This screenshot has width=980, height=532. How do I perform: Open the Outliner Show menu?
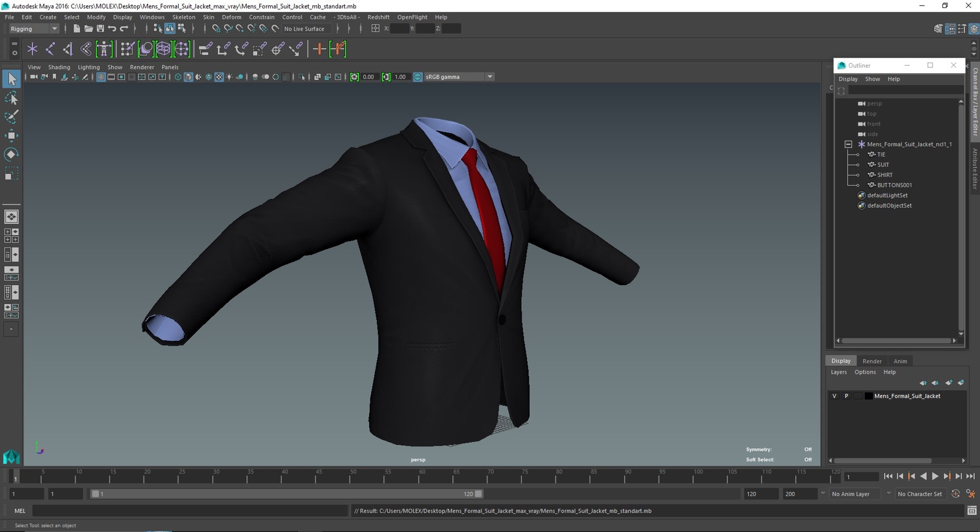[872, 79]
